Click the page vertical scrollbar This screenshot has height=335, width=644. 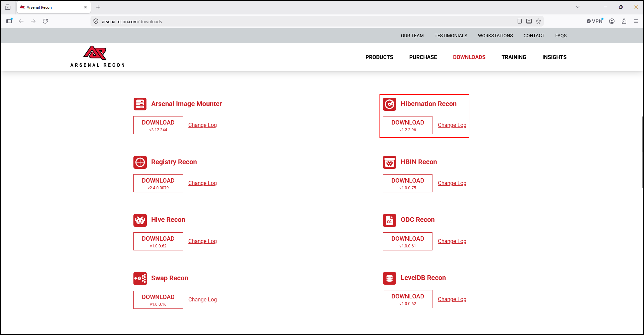point(642,152)
